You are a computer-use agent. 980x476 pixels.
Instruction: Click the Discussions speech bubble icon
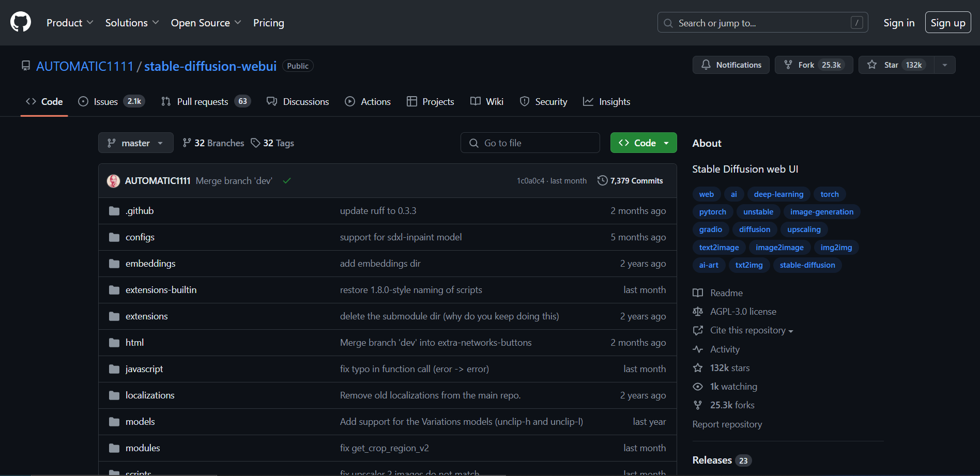coord(272,101)
